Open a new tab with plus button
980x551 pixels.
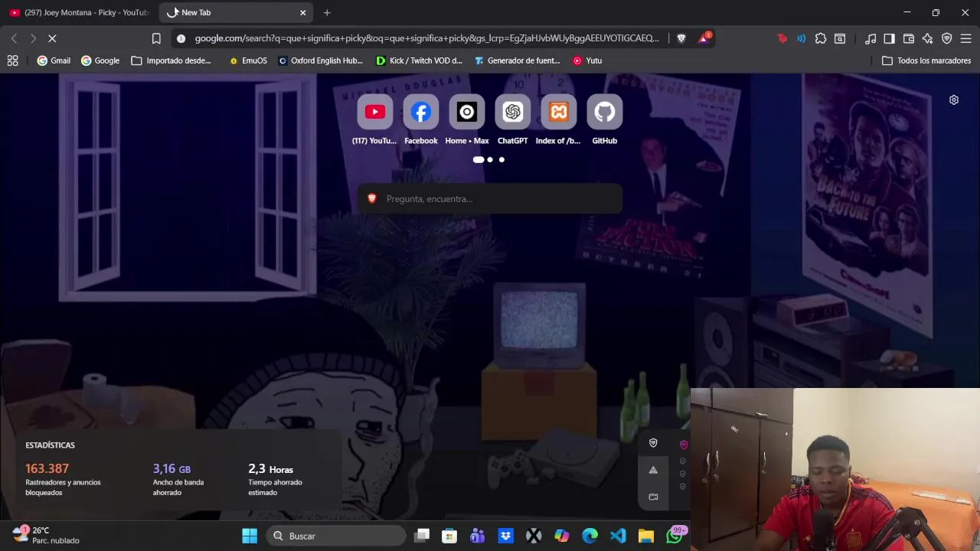pos(327,12)
